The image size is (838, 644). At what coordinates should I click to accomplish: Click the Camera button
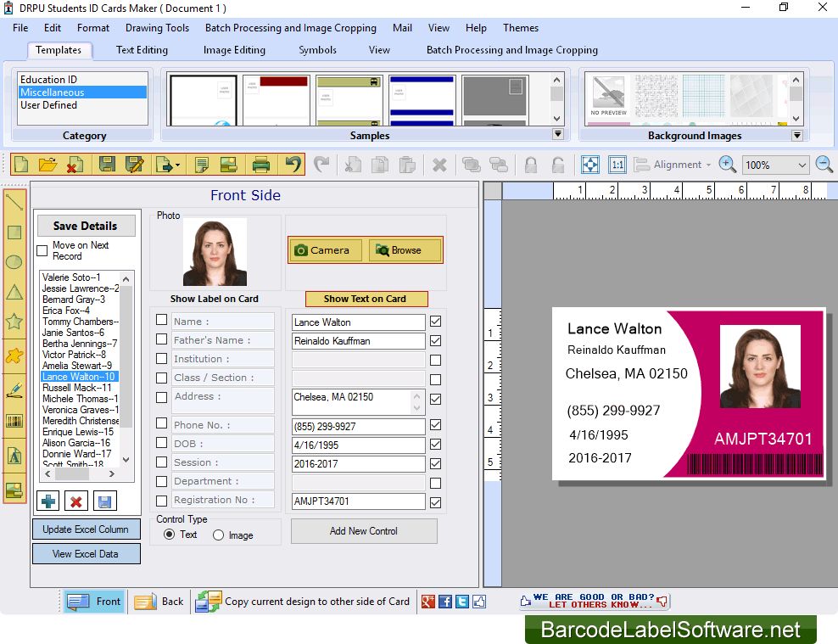pyautogui.click(x=326, y=250)
